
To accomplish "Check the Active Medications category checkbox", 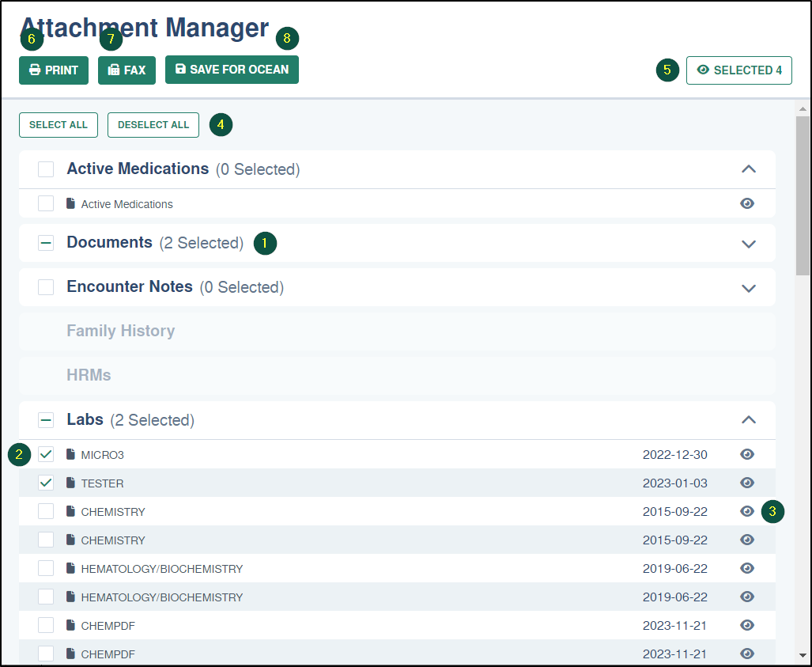I will 46,169.
